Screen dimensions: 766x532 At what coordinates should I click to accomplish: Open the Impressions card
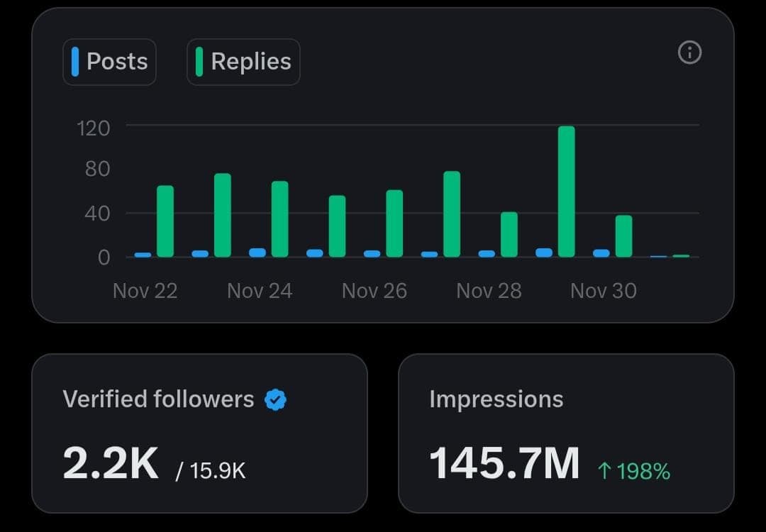click(x=566, y=433)
